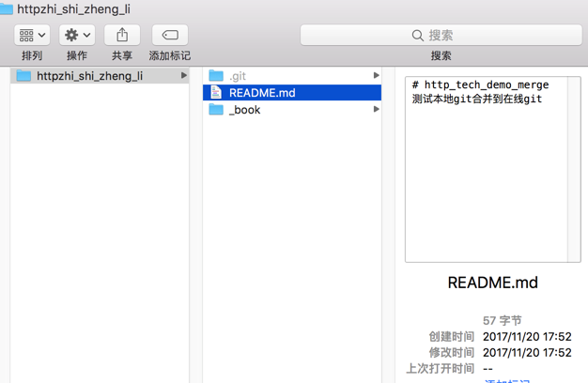Click the 上次打开时间 label
Viewport: 588px width, 383px height.
point(441,368)
